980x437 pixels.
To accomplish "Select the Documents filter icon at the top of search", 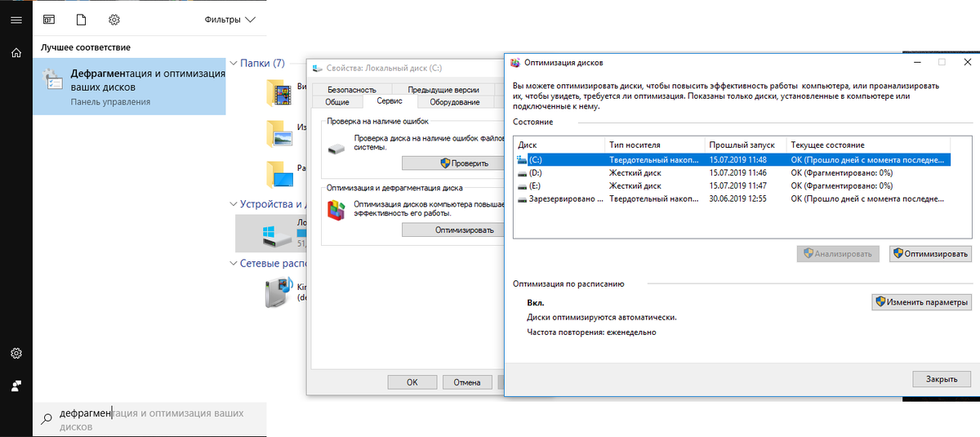I will [81, 19].
